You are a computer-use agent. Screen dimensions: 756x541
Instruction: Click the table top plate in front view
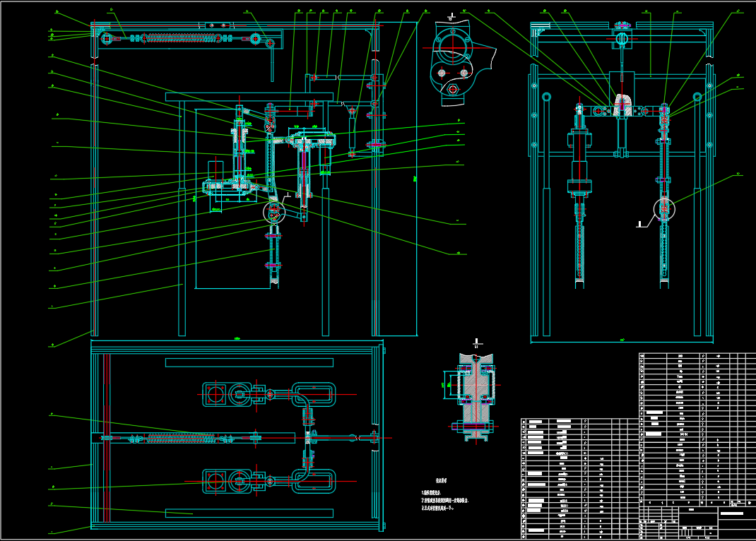[248, 96]
